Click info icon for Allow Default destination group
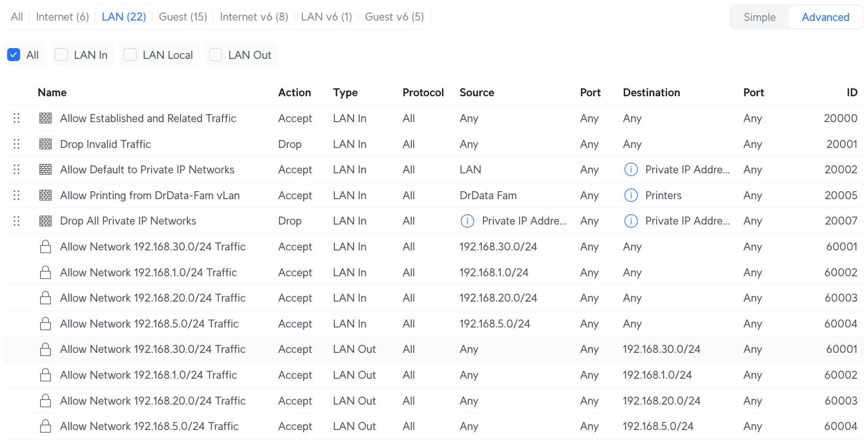Viewport: 868px width, 442px height. pos(631,170)
